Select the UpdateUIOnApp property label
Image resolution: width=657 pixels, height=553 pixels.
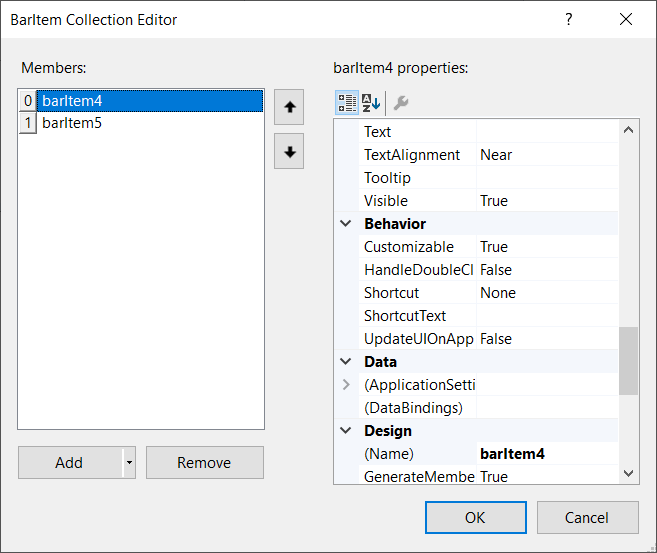click(x=419, y=339)
